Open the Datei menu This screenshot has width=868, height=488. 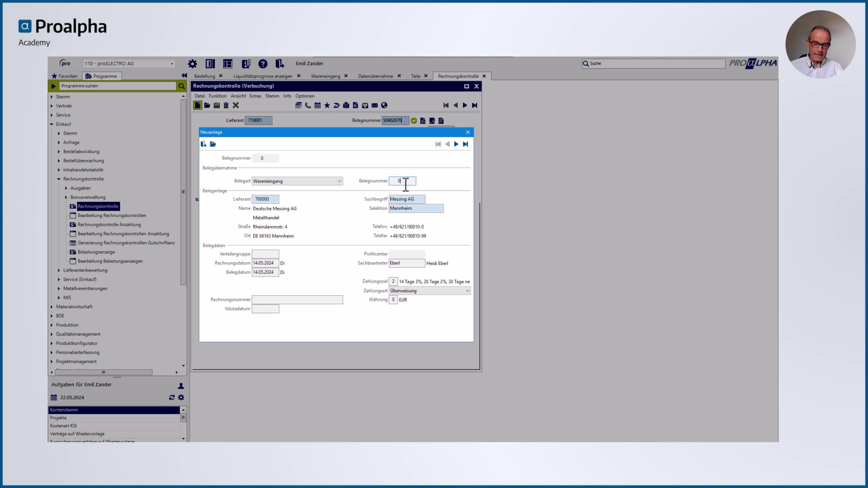coord(199,96)
